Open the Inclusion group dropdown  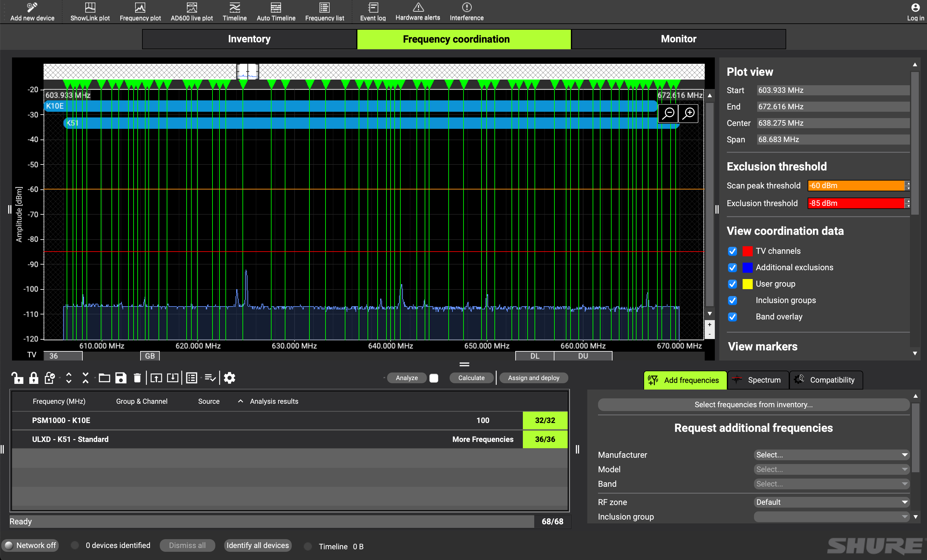coord(831,517)
